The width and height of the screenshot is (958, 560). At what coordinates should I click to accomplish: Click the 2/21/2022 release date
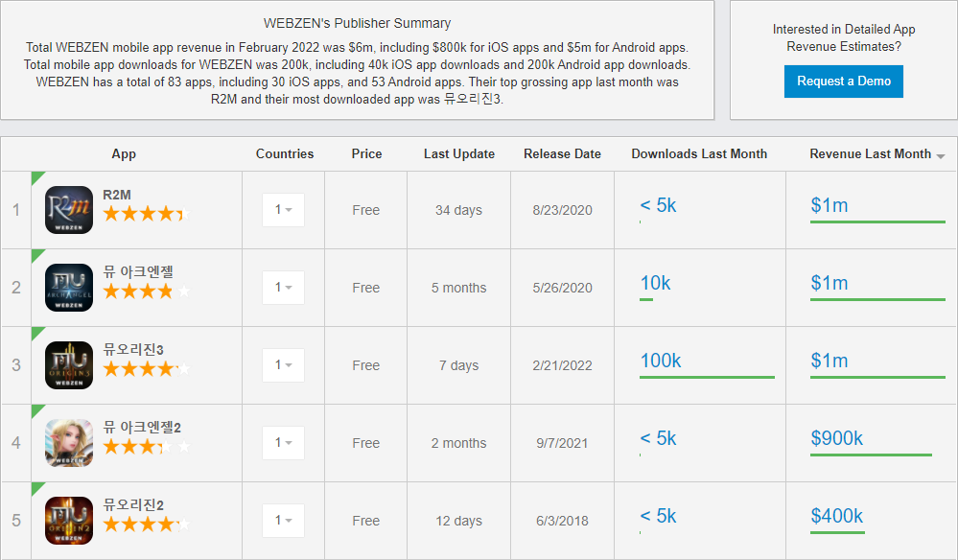[x=562, y=365]
